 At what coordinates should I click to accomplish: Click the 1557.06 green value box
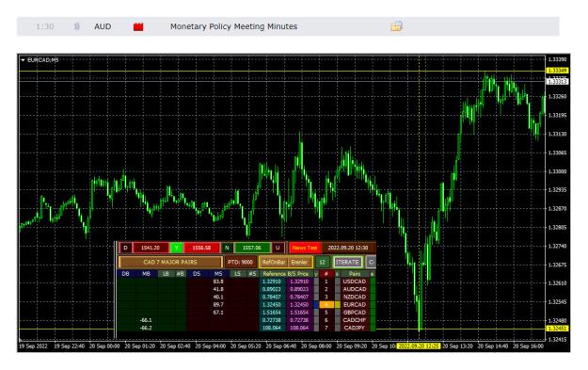252,248
